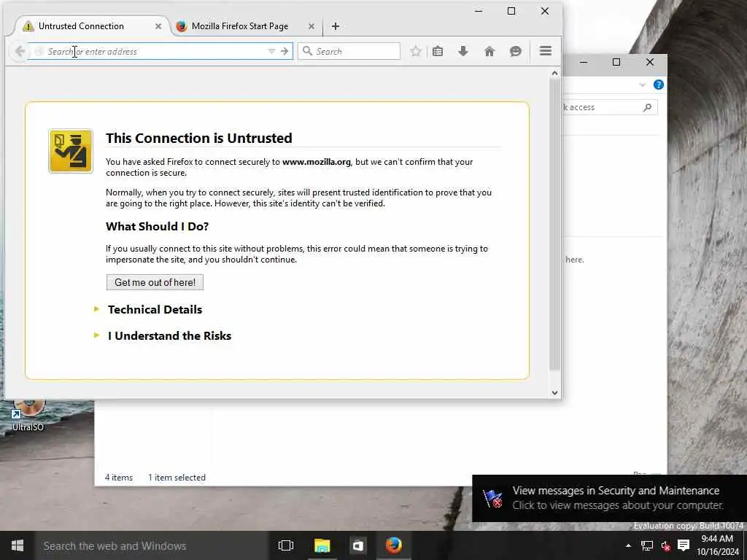Click the page scrollbar up arrow
Image resolution: width=747 pixels, height=560 pixels.
tap(554, 73)
